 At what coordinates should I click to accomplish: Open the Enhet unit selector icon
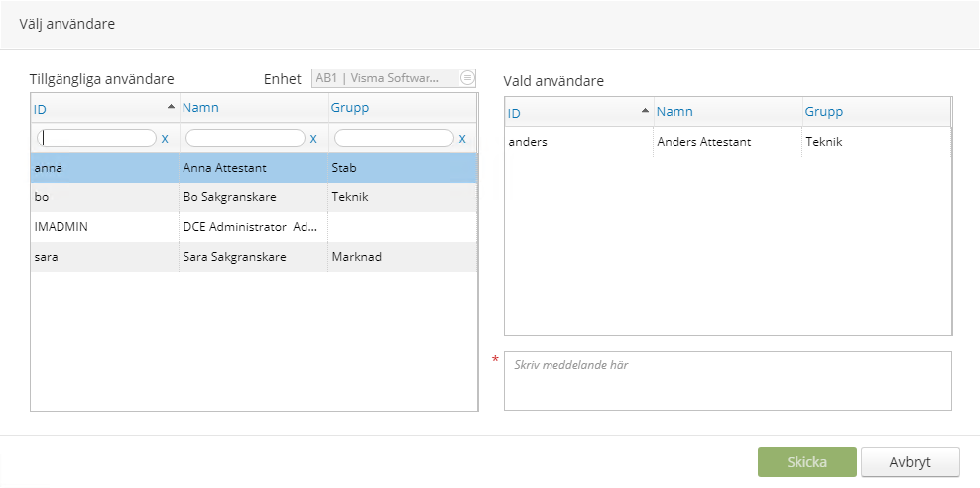pos(467,78)
